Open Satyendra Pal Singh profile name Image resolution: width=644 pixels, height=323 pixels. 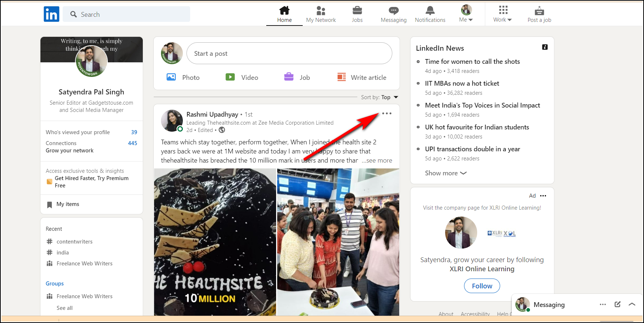point(91,92)
